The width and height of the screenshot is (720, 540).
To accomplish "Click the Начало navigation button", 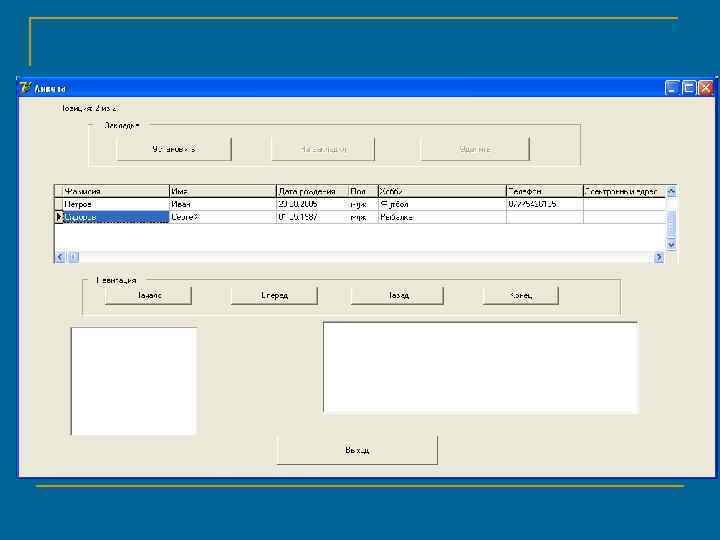I will pos(148,295).
